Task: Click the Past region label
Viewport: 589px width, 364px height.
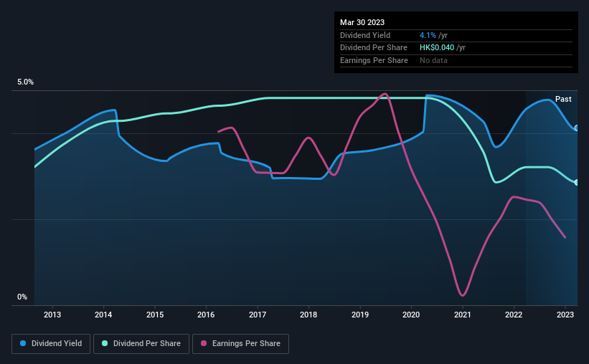Action: point(563,99)
